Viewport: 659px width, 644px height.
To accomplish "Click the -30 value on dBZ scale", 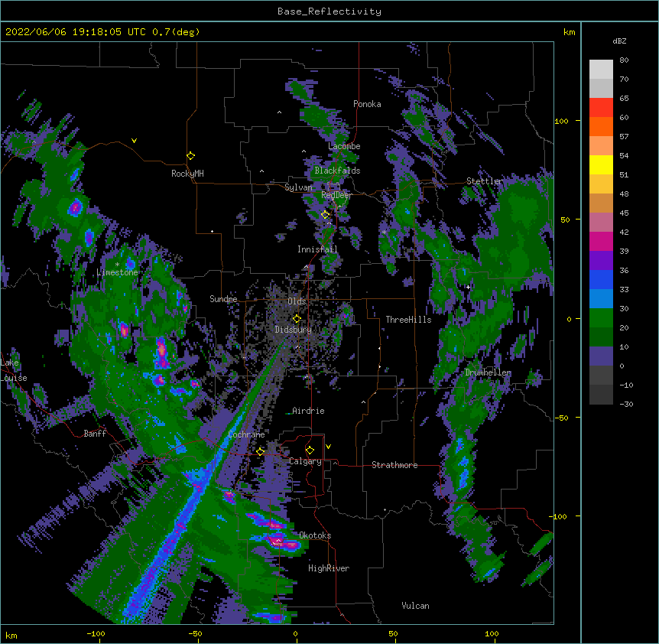I will pos(626,405).
